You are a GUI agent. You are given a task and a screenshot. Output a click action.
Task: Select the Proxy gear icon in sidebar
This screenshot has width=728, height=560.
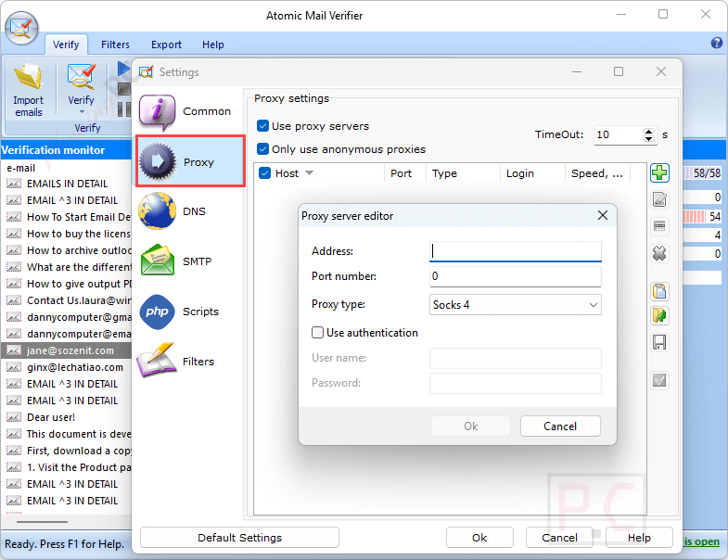(x=158, y=161)
